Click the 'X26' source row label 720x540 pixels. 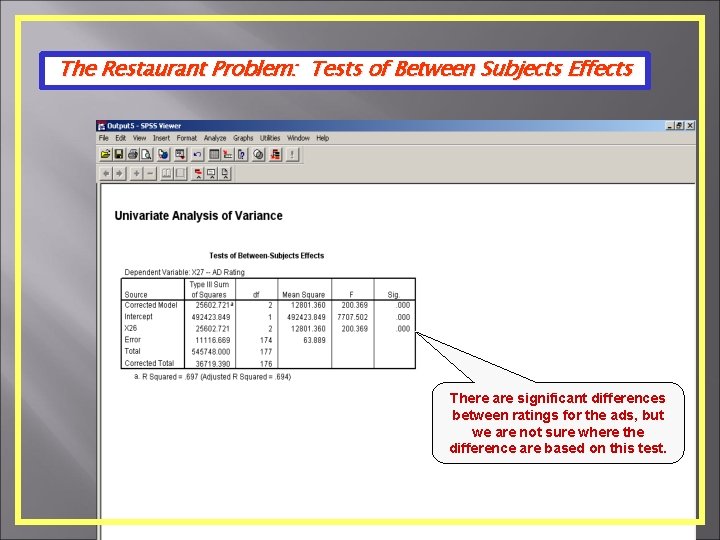tap(130, 328)
